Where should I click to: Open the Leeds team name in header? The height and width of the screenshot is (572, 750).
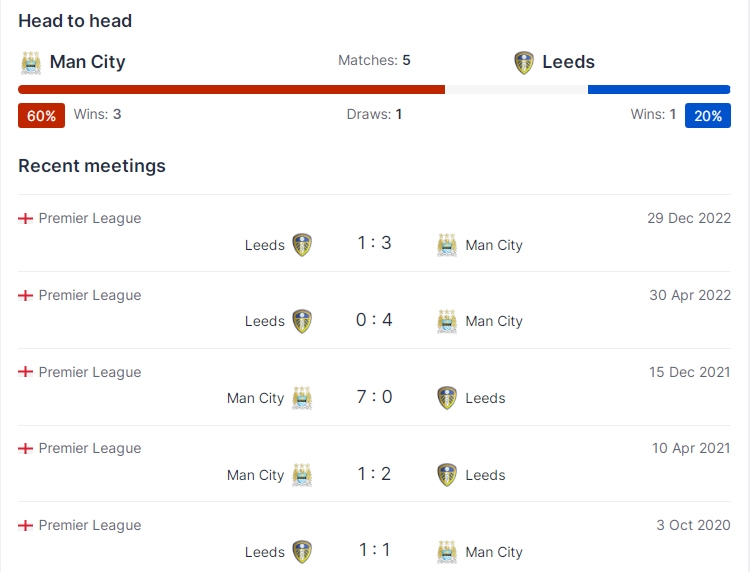(568, 62)
